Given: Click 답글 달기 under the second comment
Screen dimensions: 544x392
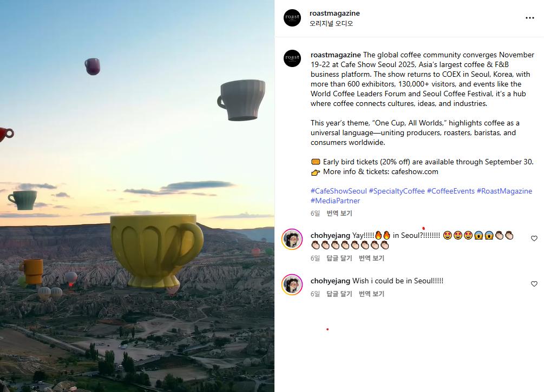Looking at the screenshot, I should click(x=339, y=294).
